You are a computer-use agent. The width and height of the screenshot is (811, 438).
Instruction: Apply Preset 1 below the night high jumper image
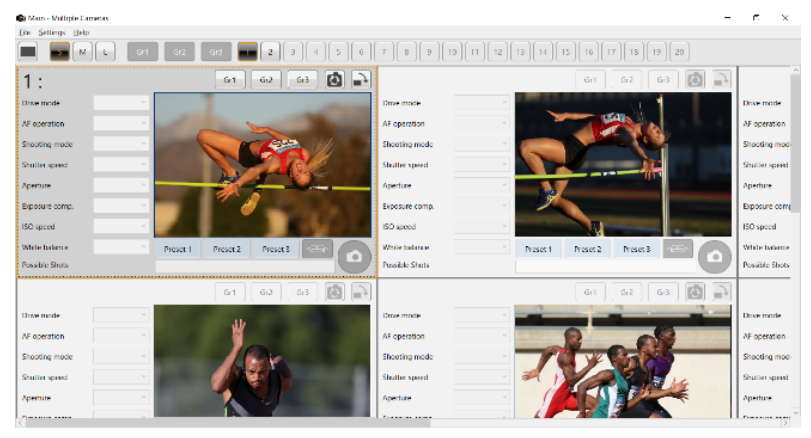pyautogui.click(x=538, y=249)
